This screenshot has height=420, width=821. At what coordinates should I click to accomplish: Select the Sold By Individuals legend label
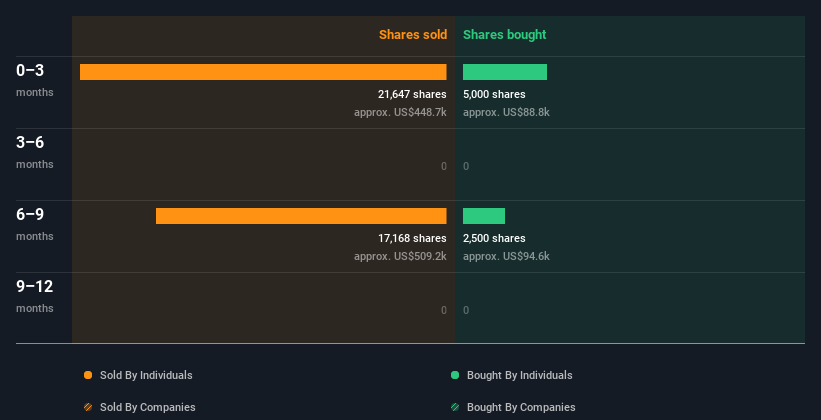pyautogui.click(x=146, y=375)
